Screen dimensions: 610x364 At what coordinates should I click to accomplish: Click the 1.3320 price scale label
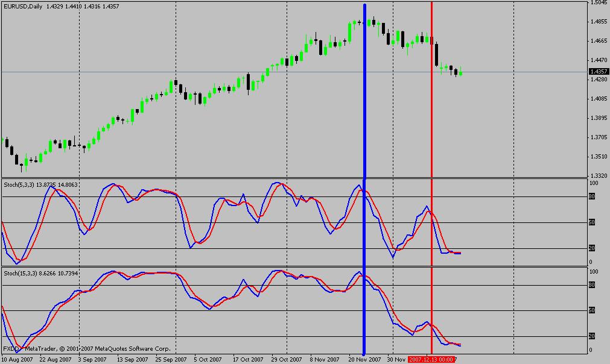(599, 176)
